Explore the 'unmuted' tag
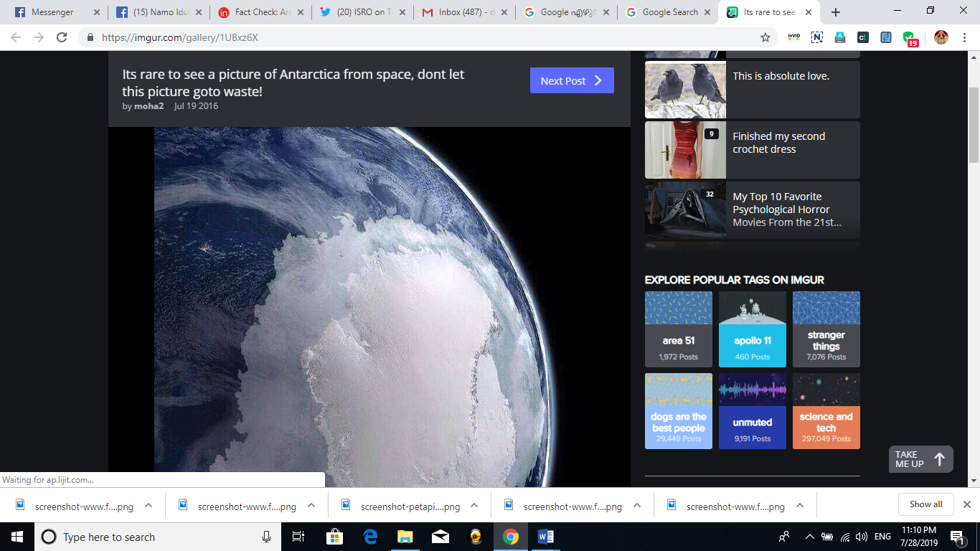Viewport: 980px width, 551px height. (753, 411)
